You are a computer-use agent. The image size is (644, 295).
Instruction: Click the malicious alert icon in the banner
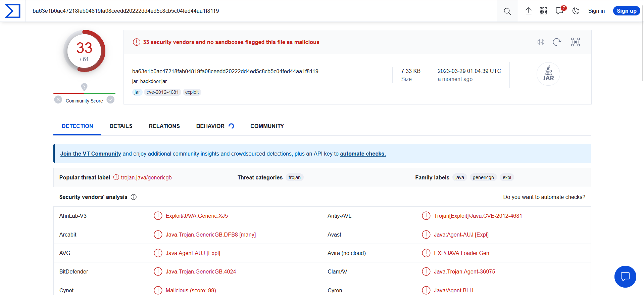pyautogui.click(x=137, y=42)
